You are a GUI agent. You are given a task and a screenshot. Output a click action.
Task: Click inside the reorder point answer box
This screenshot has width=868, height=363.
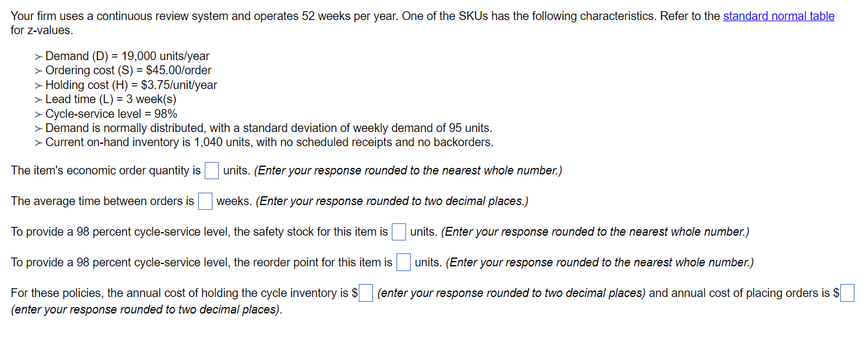[403, 262]
